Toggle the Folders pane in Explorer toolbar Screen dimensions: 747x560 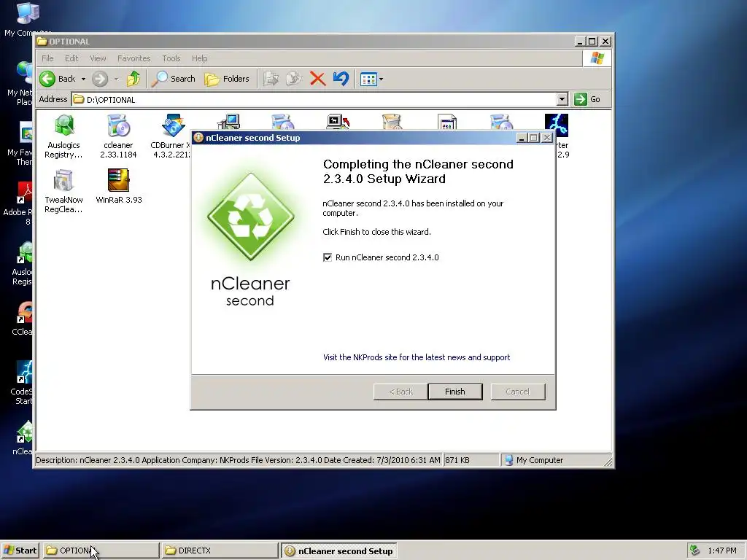tap(227, 79)
